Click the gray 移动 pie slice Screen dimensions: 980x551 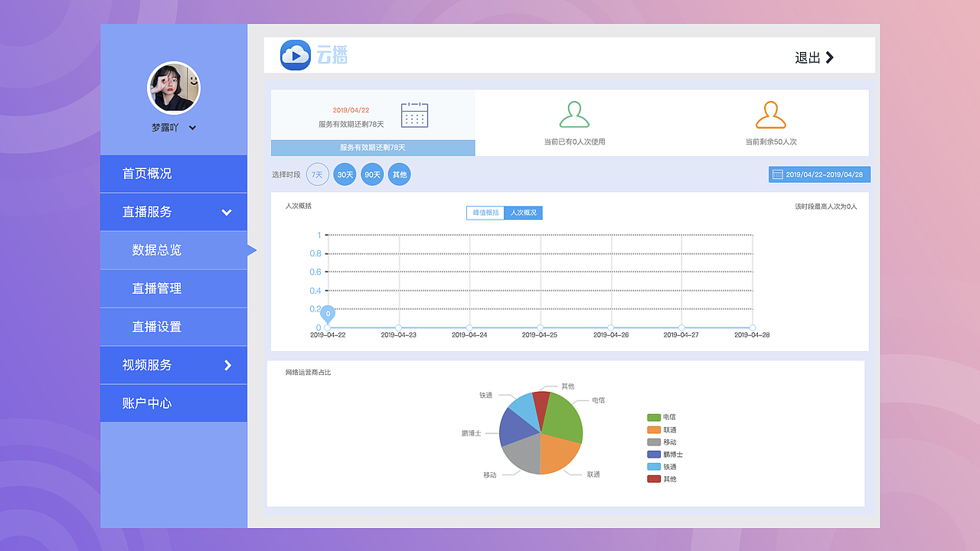(x=522, y=456)
